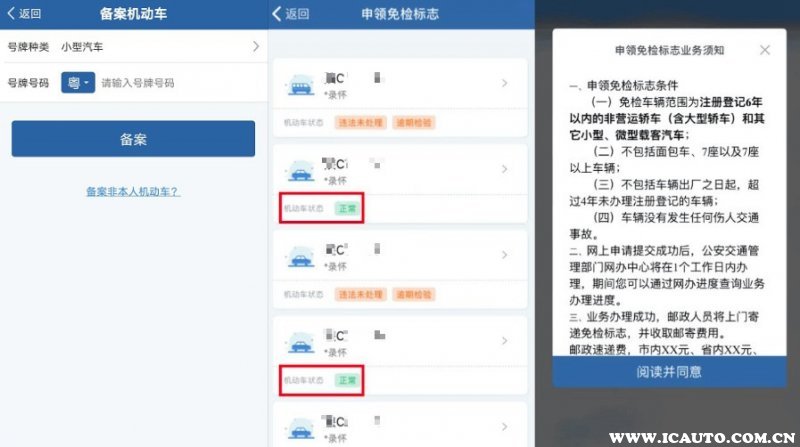800x447 pixels.
Task: Open fourth vehicle details via chevron
Action: point(504,341)
